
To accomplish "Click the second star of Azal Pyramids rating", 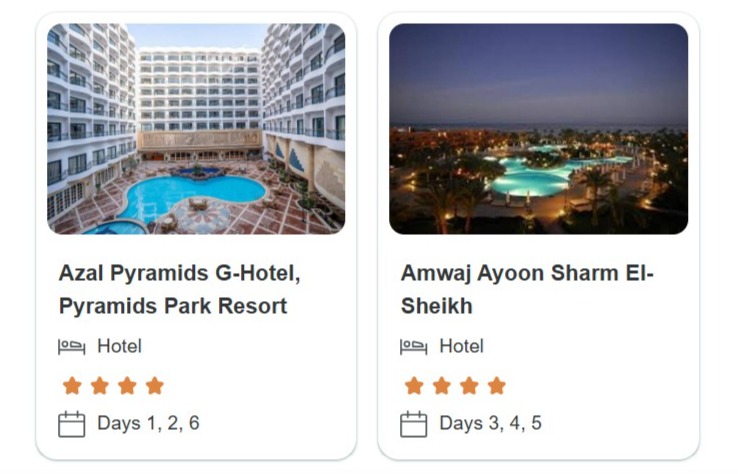I will tap(99, 386).
